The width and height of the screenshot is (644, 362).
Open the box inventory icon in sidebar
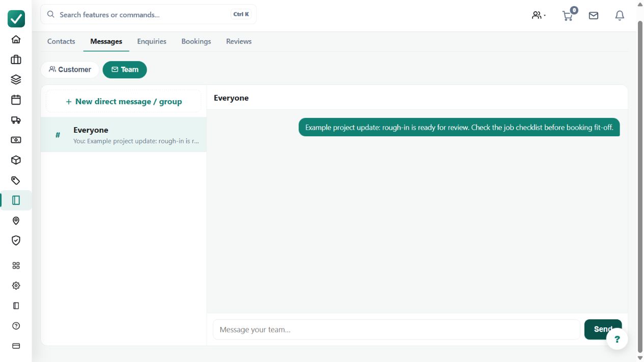coord(16,160)
